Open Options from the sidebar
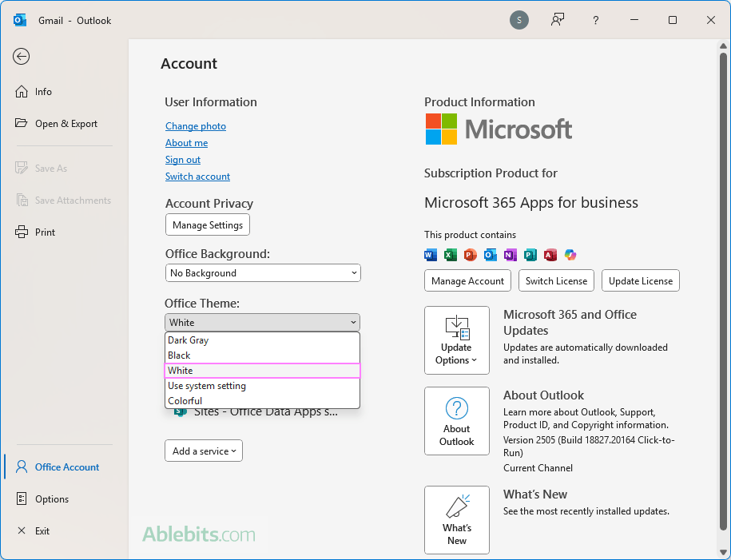731x560 pixels. tap(42, 499)
